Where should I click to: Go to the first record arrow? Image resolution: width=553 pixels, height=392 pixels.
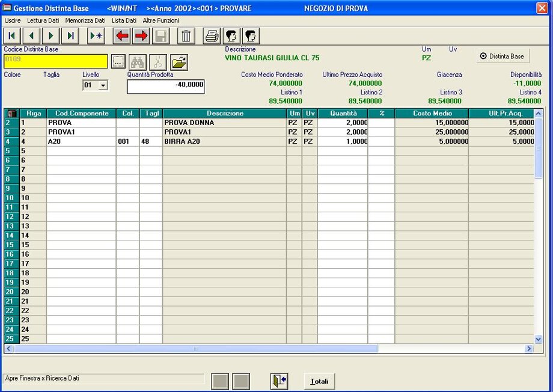pyautogui.click(x=12, y=36)
